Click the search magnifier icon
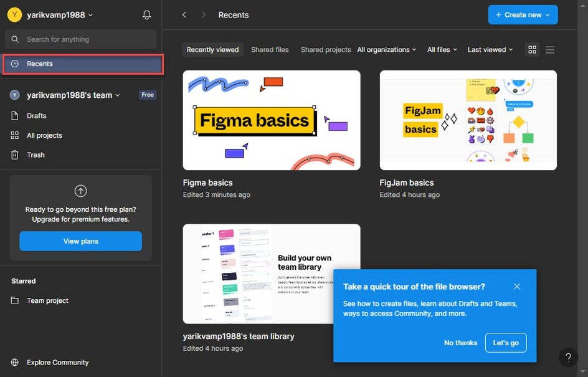The height and width of the screenshot is (377, 588). pos(15,39)
